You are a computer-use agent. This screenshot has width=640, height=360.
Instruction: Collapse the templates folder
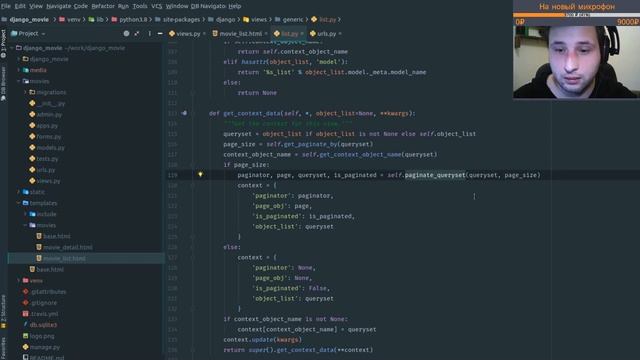point(19,203)
